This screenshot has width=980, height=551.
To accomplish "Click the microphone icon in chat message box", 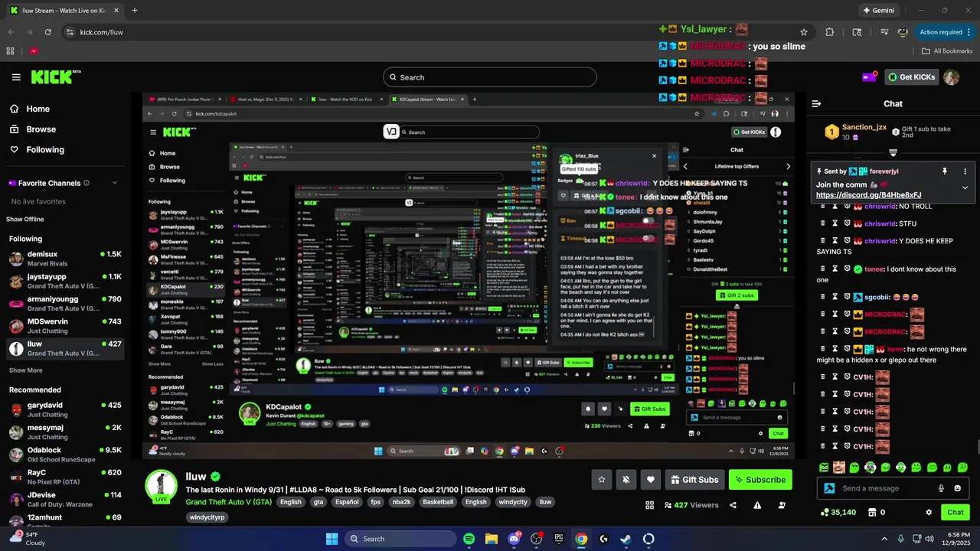I will coord(941,488).
